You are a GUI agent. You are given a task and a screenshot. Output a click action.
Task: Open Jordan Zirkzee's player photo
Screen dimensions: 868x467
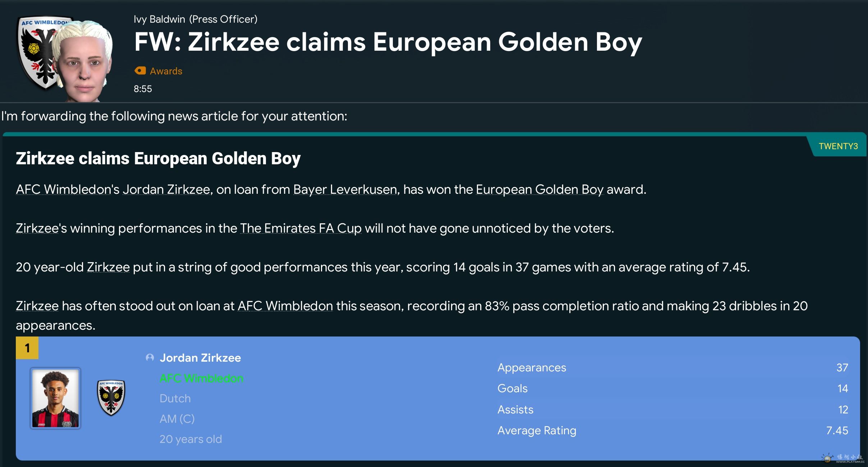pos(55,398)
